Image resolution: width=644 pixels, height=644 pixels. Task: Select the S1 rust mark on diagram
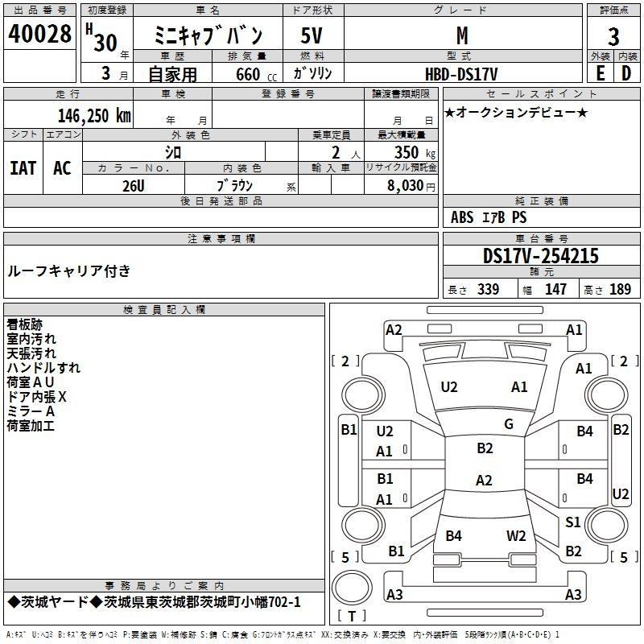click(572, 522)
